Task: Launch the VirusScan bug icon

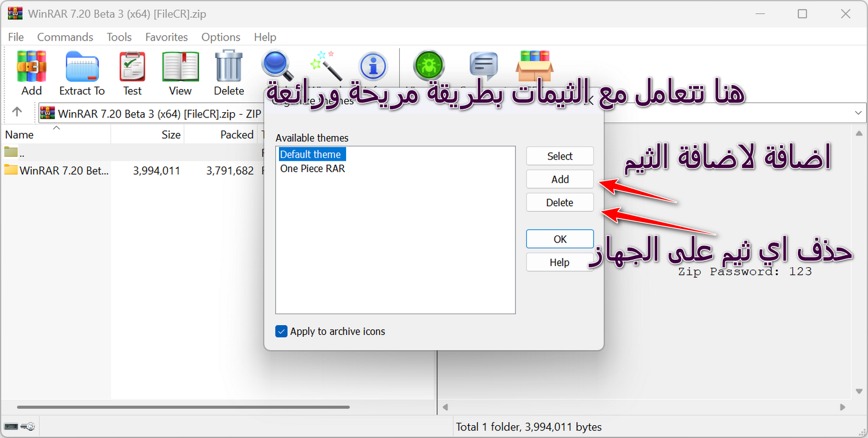Action: click(428, 67)
